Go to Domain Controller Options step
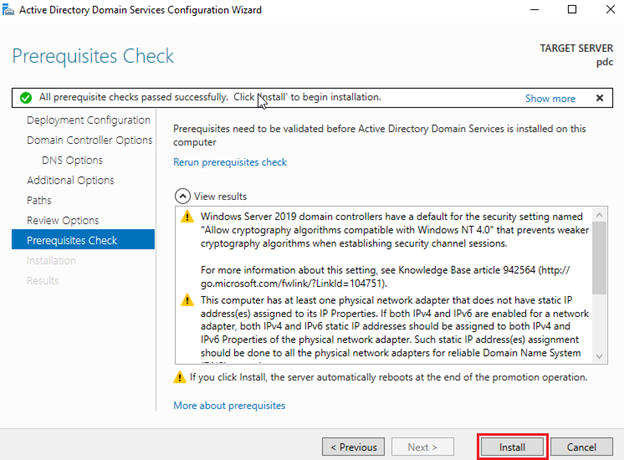The height and width of the screenshot is (460, 624). [x=90, y=140]
